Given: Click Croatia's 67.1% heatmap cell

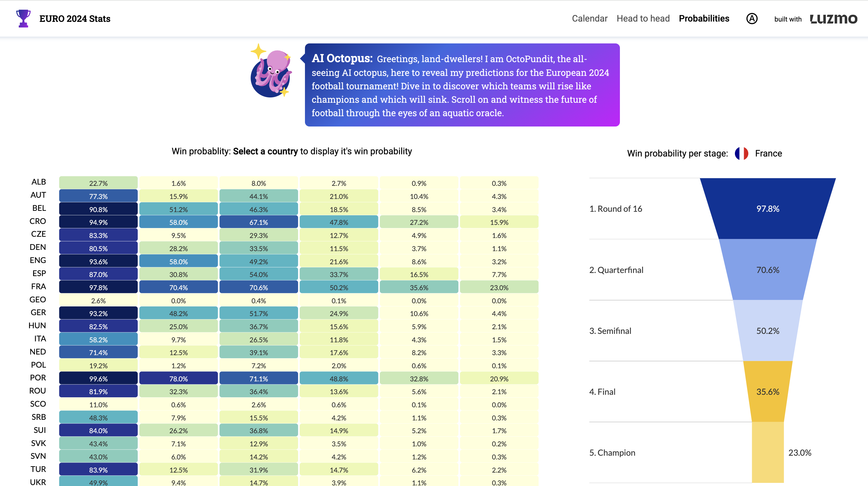Looking at the screenshot, I should [x=258, y=222].
